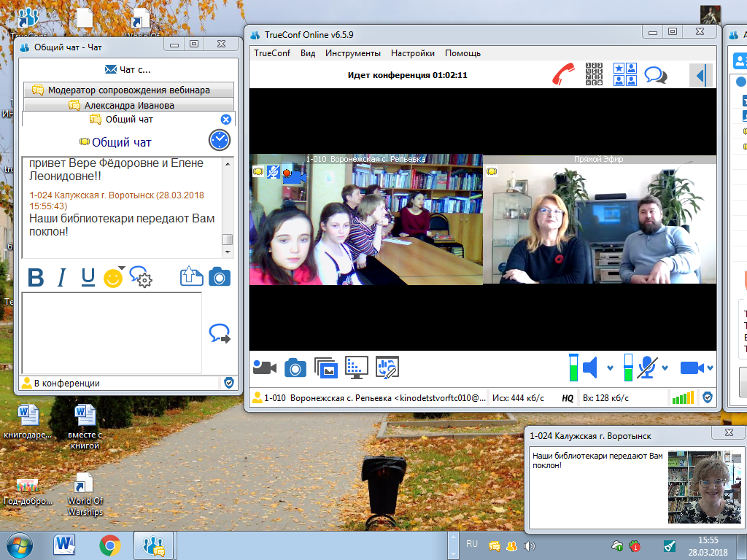Expand the microphone device dropdown arrow
Screen dimensions: 747x560
click(x=665, y=367)
